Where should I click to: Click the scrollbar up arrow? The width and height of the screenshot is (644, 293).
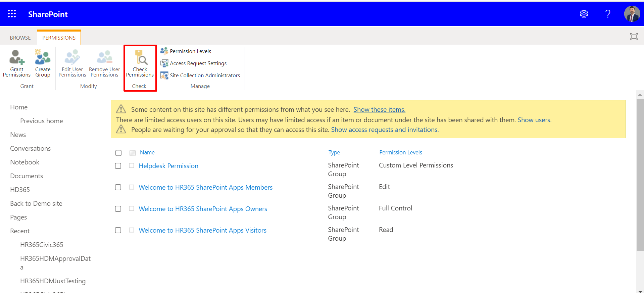click(x=640, y=95)
